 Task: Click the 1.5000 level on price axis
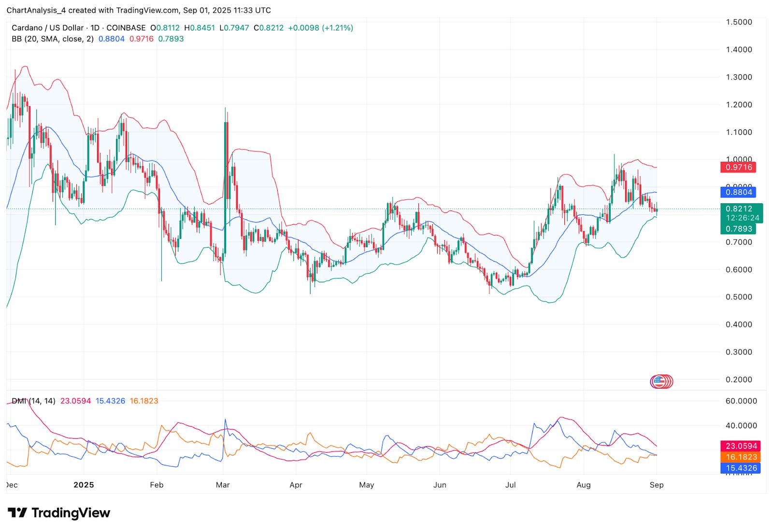[x=738, y=22]
